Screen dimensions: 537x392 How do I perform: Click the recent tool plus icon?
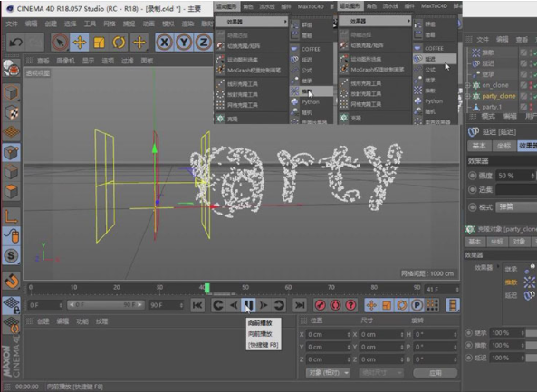point(139,43)
